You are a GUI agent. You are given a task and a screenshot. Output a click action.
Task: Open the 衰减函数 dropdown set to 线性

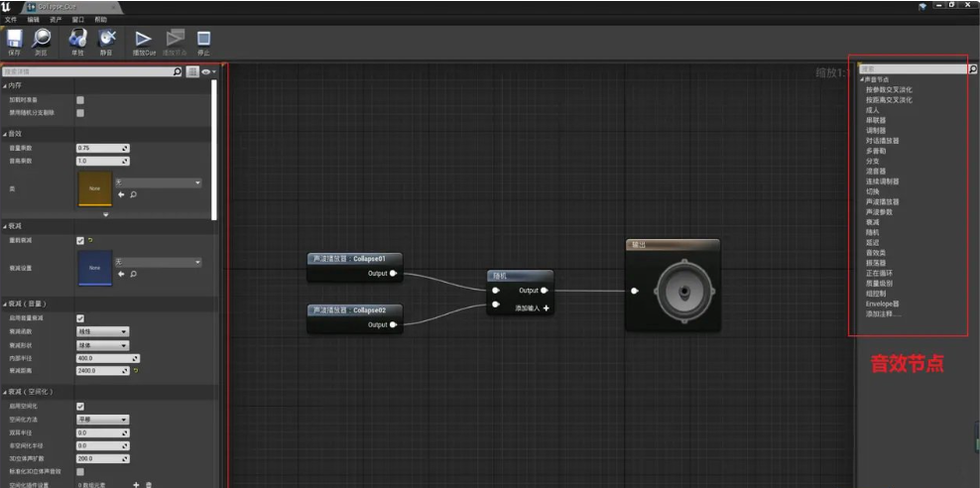tap(102, 332)
